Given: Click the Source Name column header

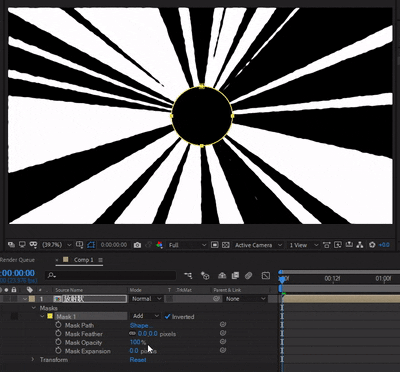Looking at the screenshot, I should (69, 290).
